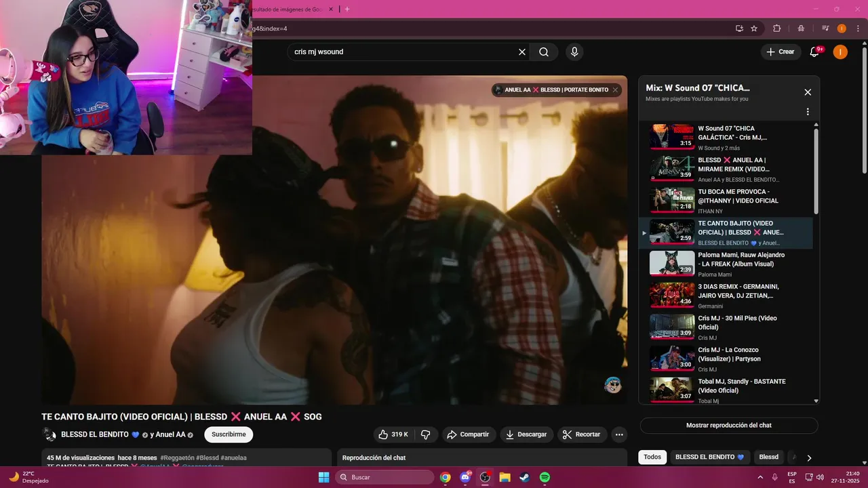Viewport: 868px width, 488px height.
Task: Open weather widget showing 22°C Despejado
Action: 28,477
